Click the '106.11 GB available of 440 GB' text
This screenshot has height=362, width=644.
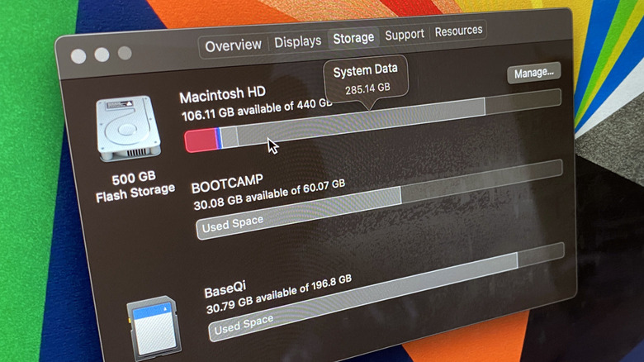pyautogui.click(x=257, y=110)
